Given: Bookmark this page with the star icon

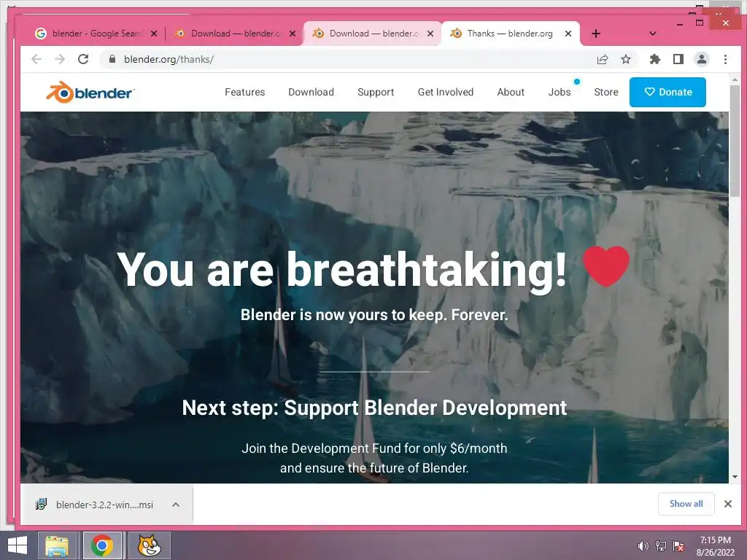Looking at the screenshot, I should 626,59.
